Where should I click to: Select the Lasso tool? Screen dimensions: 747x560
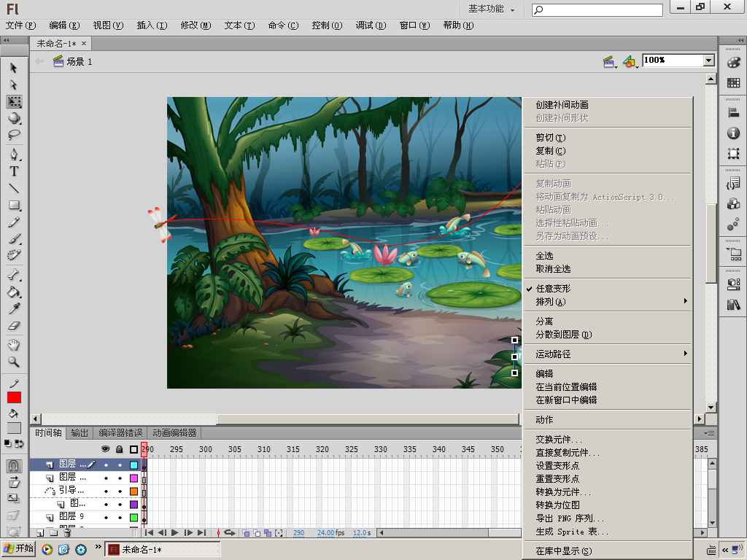click(14, 135)
